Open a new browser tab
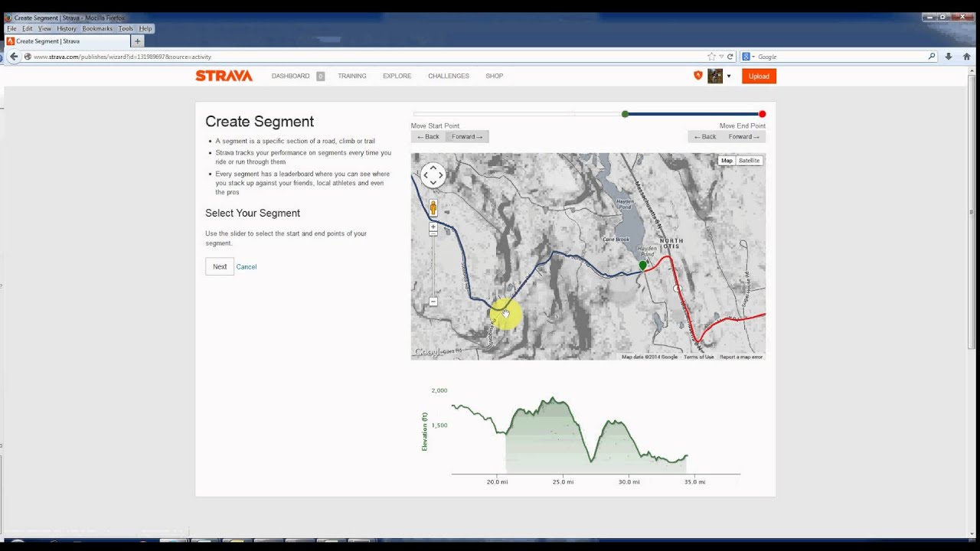 [x=138, y=41]
